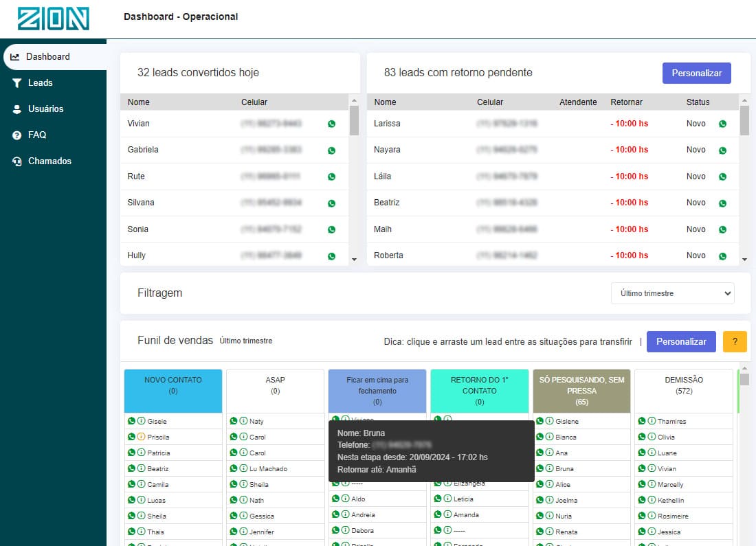This screenshot has height=546, width=756.
Task: Click info icon next to Priscila
Action: (x=142, y=437)
